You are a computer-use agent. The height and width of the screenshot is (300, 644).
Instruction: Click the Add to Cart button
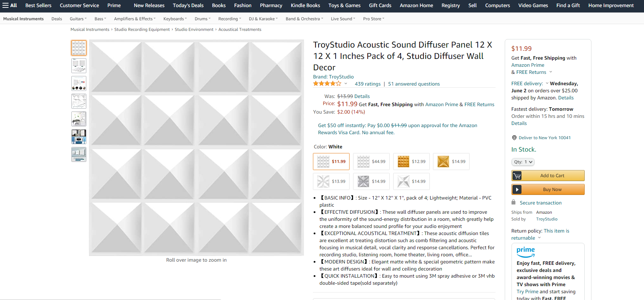coord(548,176)
